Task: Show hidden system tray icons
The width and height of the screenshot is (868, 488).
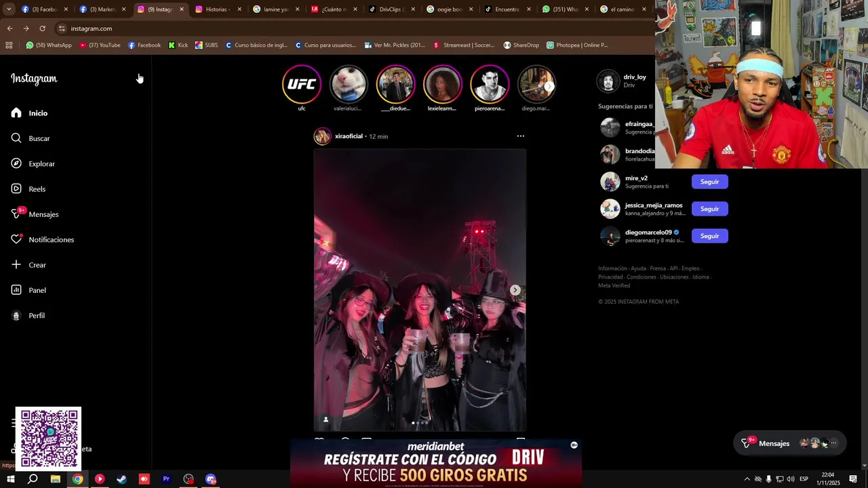Action: (x=747, y=479)
